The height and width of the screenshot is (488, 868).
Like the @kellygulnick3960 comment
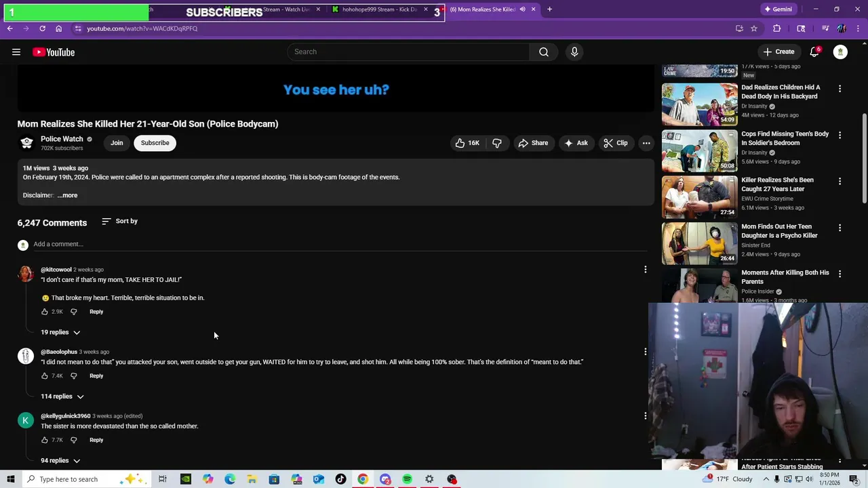point(45,441)
